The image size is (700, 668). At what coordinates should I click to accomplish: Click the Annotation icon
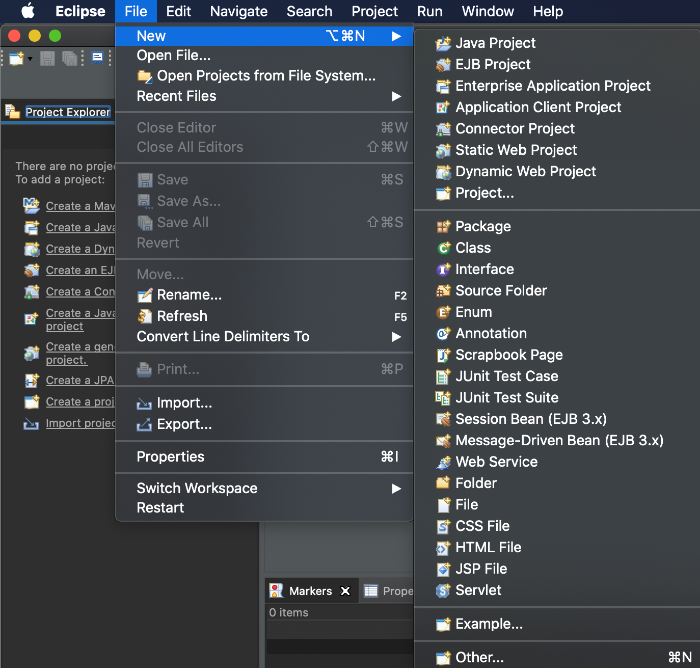coord(443,334)
